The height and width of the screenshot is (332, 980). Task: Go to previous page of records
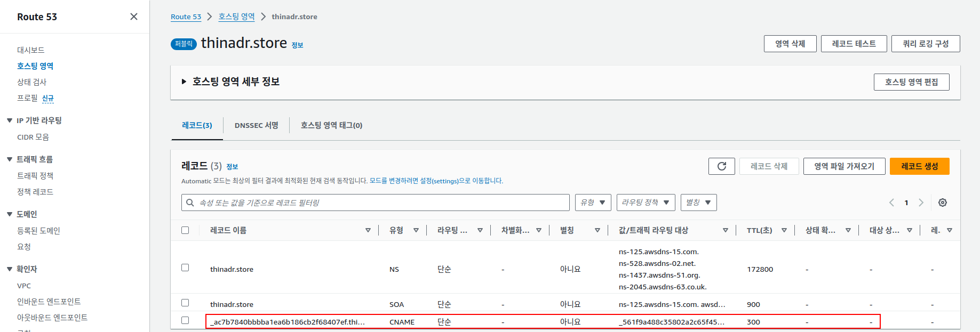891,203
